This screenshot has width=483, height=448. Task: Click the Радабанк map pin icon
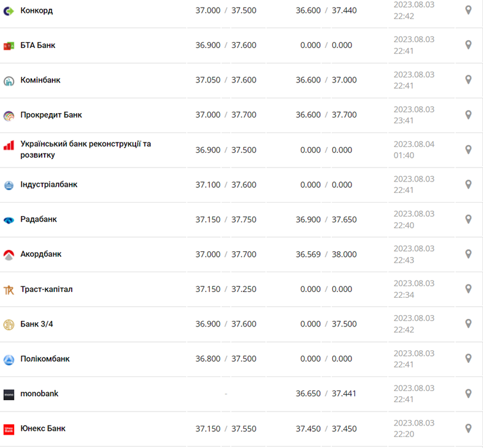(468, 219)
